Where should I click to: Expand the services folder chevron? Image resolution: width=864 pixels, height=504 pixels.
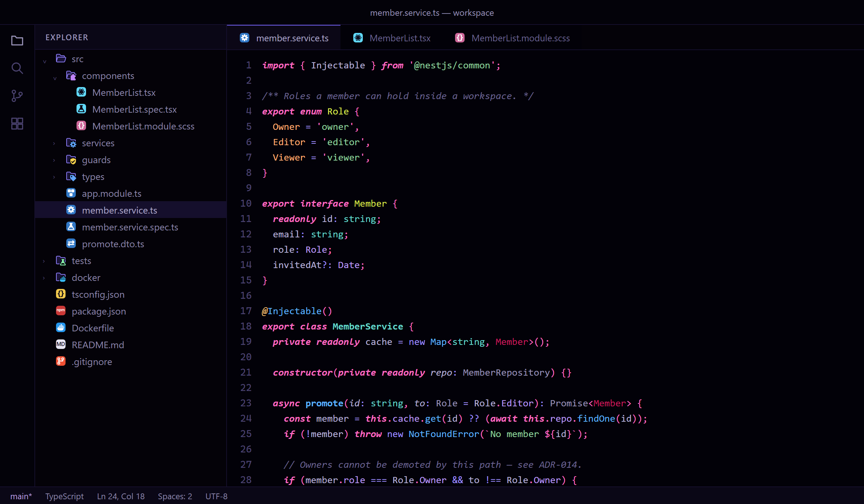pyautogui.click(x=54, y=143)
